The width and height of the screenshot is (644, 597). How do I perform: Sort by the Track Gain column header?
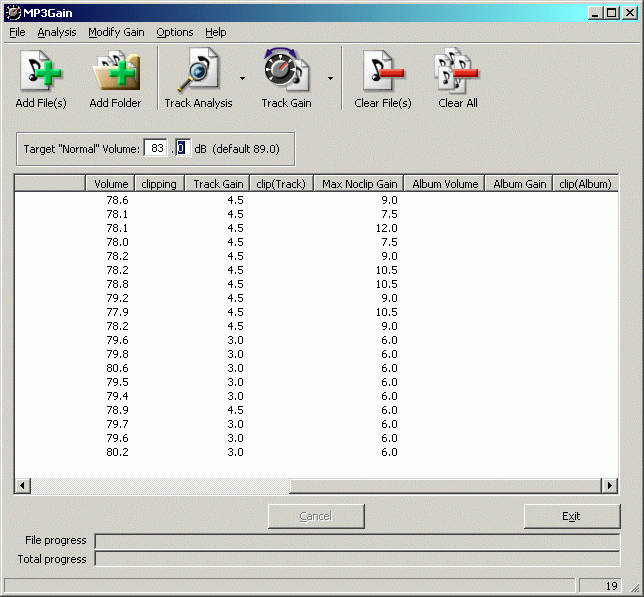(217, 184)
